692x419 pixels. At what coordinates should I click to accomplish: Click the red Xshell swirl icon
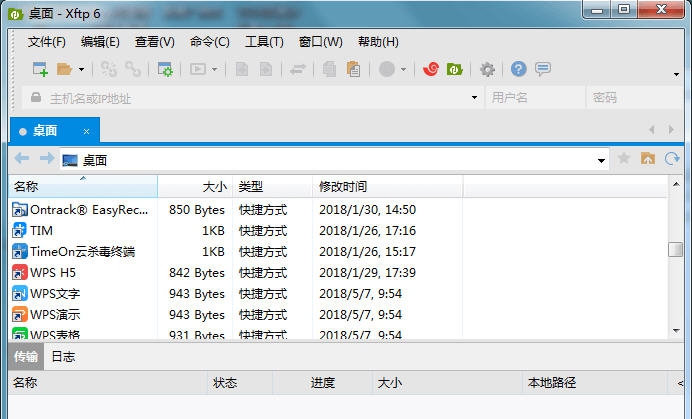pos(431,69)
